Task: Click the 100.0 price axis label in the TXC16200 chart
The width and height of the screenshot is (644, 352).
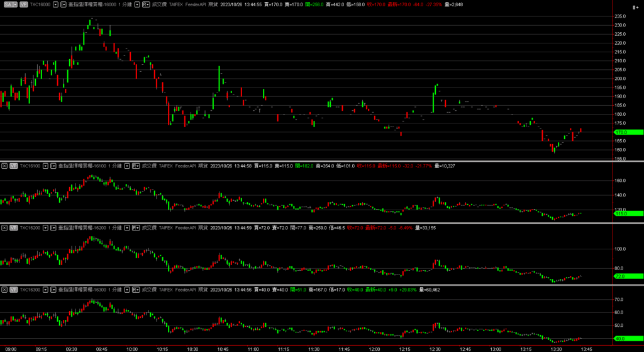Action: pos(621,249)
